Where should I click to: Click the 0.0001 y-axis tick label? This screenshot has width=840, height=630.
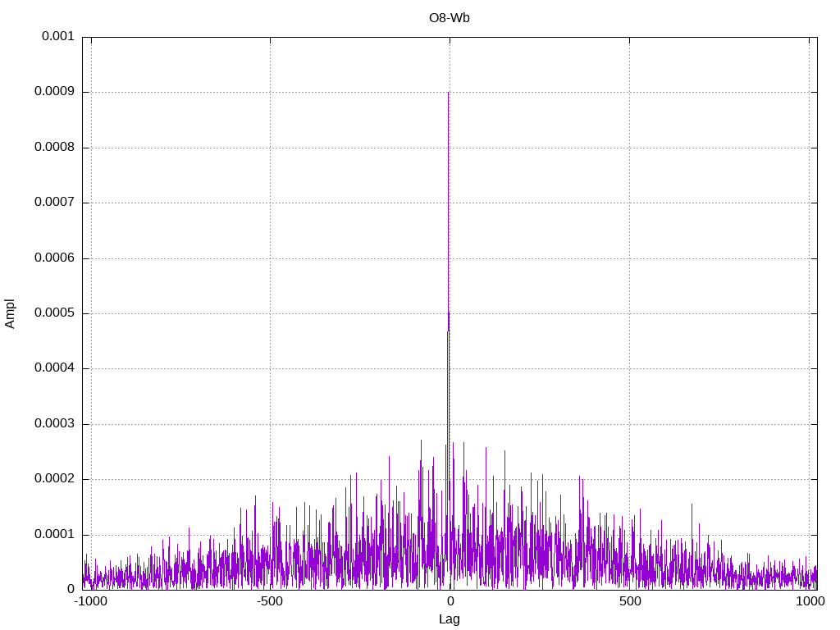point(54,535)
